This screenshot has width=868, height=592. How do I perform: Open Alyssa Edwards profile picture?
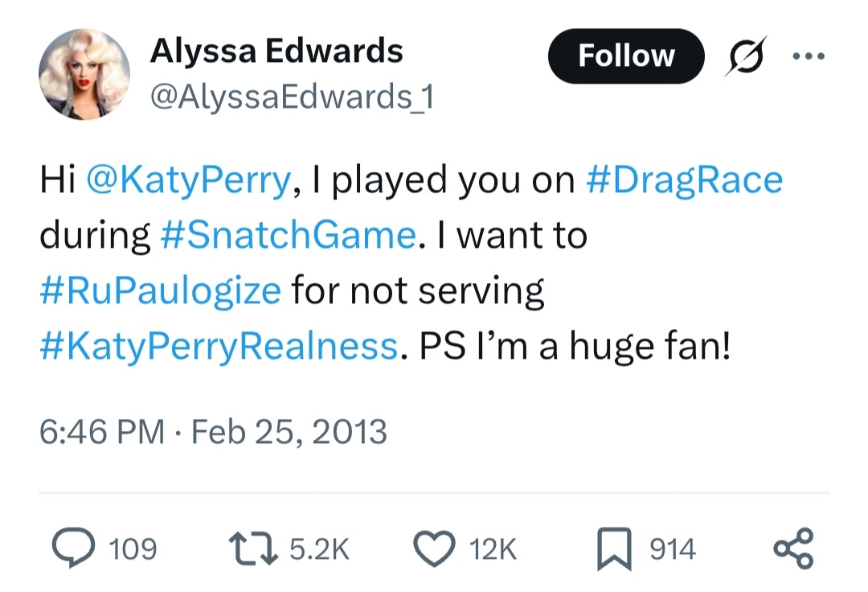(x=84, y=74)
